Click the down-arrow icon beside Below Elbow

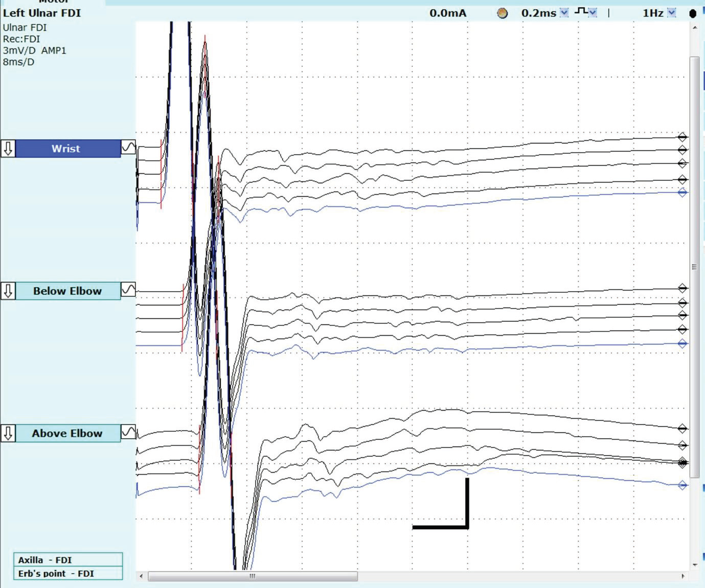point(8,291)
